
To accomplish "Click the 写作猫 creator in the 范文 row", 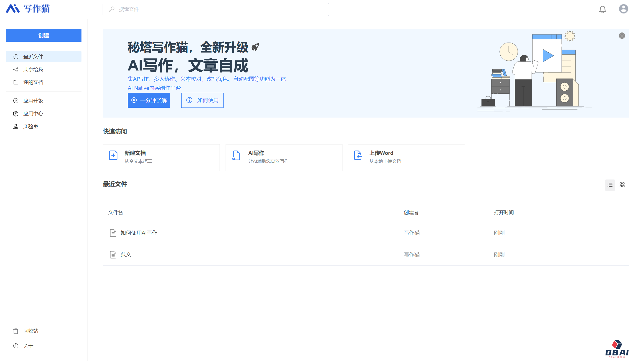I will coord(412,255).
